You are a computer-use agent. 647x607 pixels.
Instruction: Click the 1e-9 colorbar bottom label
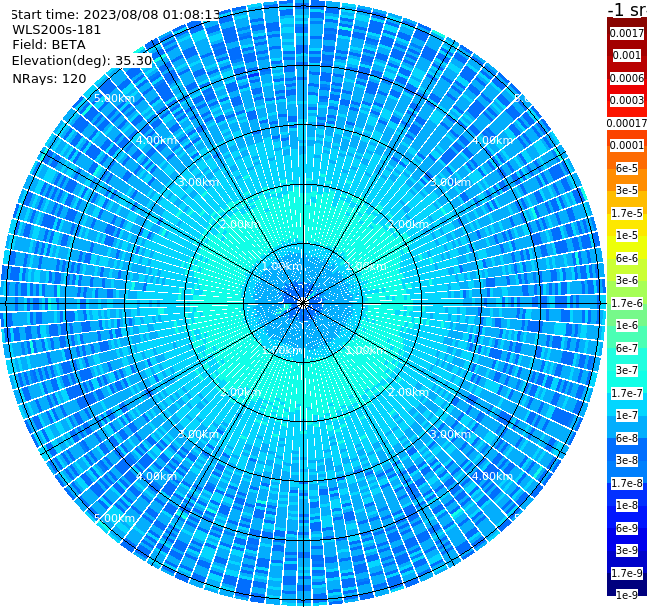pyautogui.click(x=627, y=595)
